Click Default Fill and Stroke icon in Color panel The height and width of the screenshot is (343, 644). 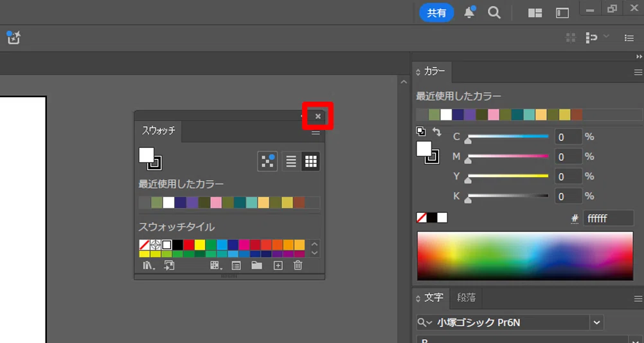coord(421,131)
